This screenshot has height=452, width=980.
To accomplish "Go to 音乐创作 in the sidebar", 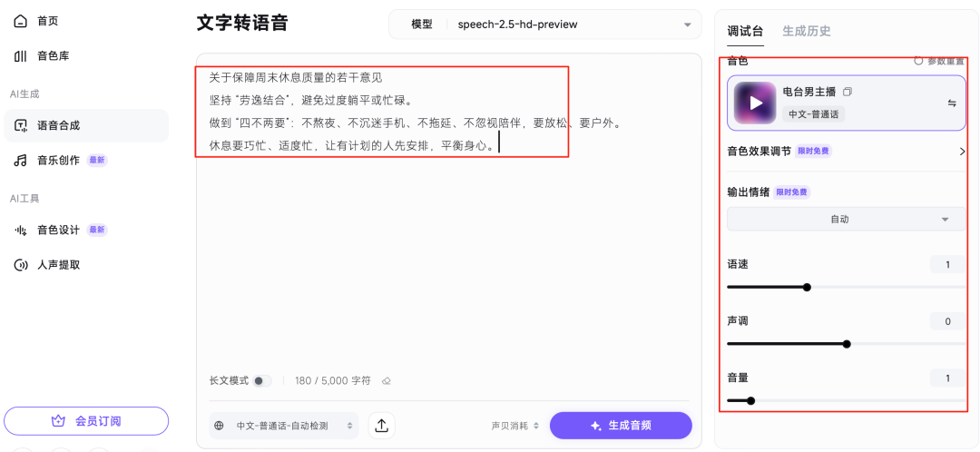I will tap(58, 161).
